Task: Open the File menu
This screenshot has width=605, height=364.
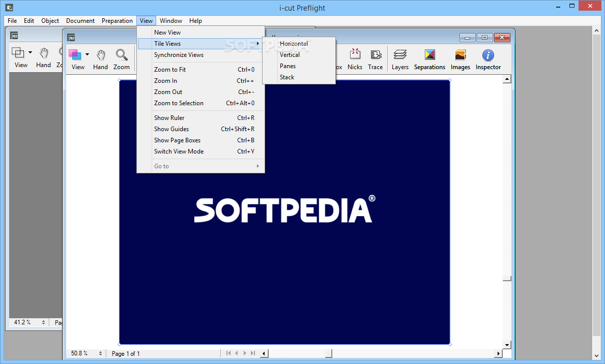Action: [x=12, y=21]
